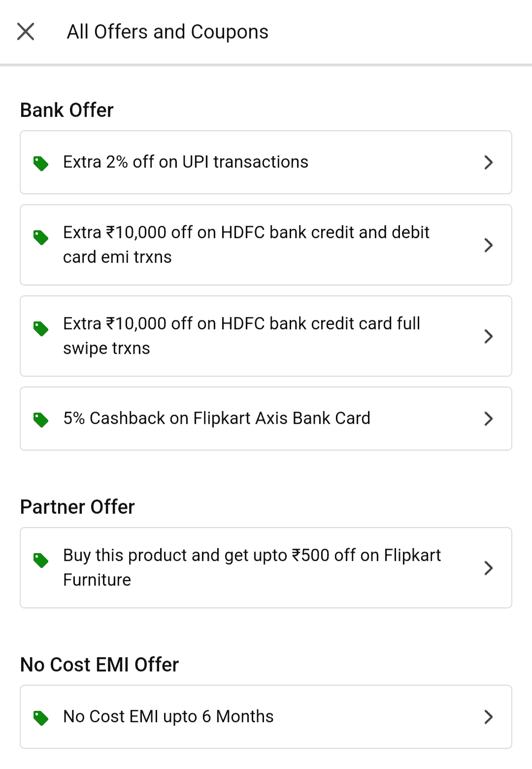Viewport: 532px width, 769px height.
Task: Tap the tag icon for HDFC EMI offer
Action: click(x=41, y=237)
